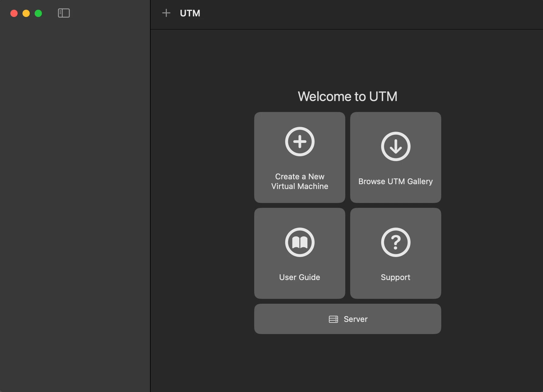543x392 pixels.
Task: Click the plus icon beside UTM title
Action: (166, 13)
